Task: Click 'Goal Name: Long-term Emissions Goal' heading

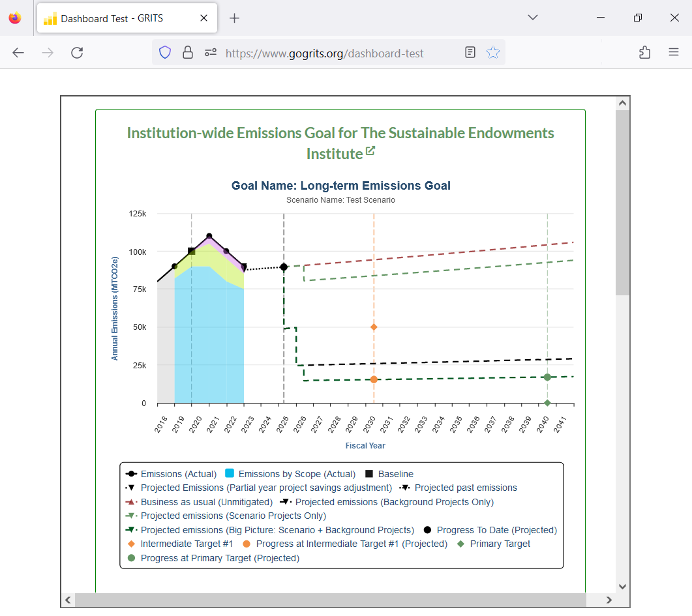Action: click(340, 186)
